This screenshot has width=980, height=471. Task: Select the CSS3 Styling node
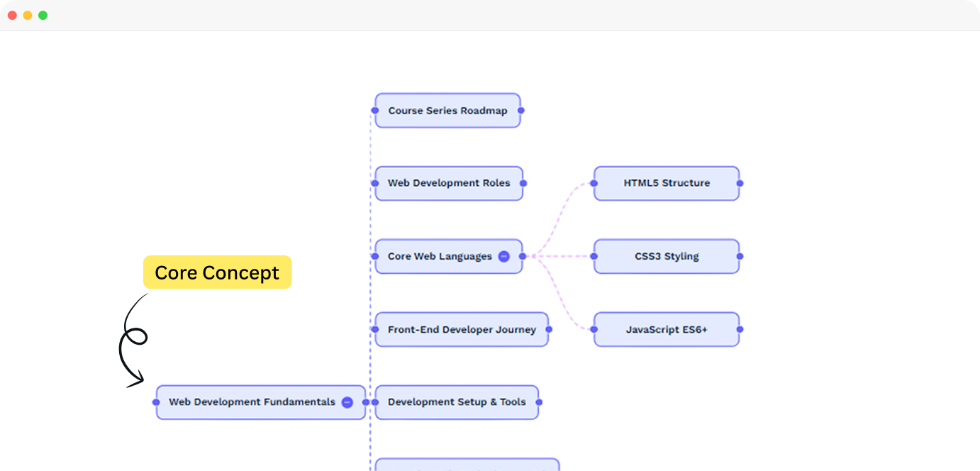click(667, 256)
